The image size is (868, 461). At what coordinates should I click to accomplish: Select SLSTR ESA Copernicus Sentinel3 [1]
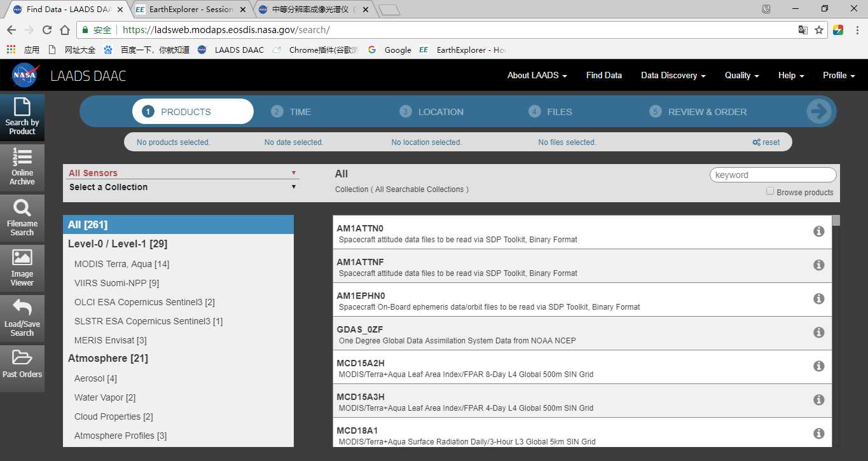coord(148,321)
